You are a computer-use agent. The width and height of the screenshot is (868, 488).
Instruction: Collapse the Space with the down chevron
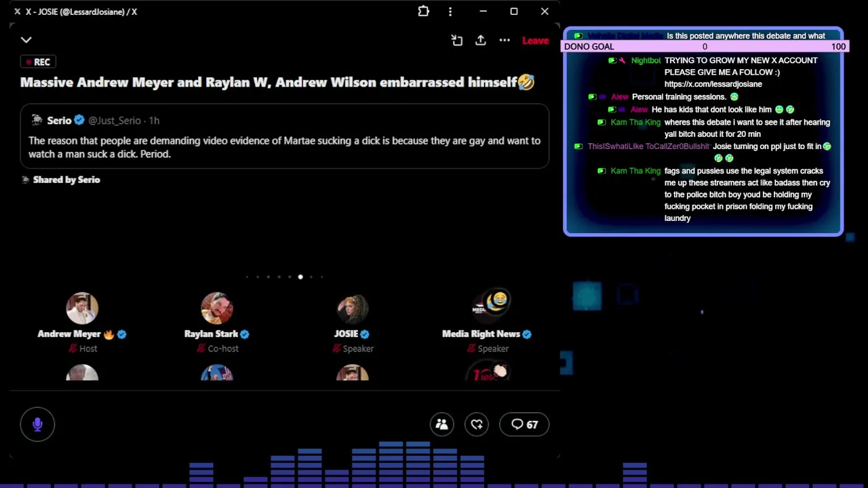(26, 40)
